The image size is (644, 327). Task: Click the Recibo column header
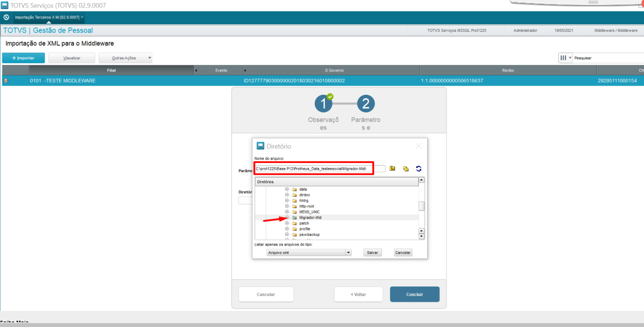(508, 70)
